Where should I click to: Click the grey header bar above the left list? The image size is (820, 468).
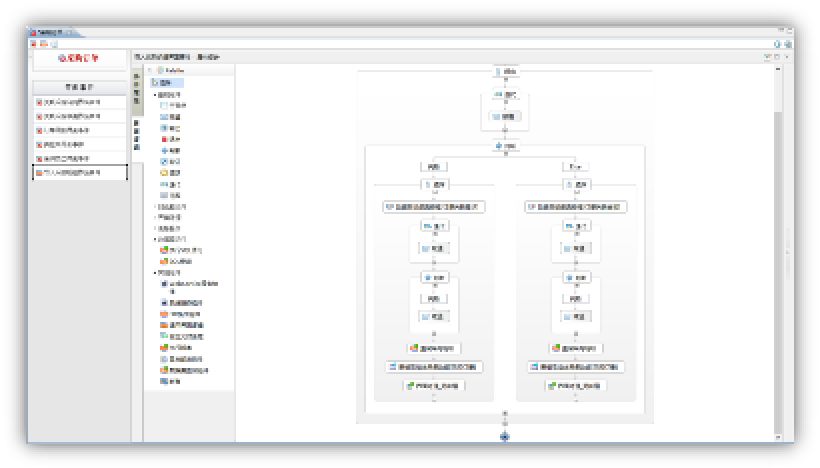[79, 87]
